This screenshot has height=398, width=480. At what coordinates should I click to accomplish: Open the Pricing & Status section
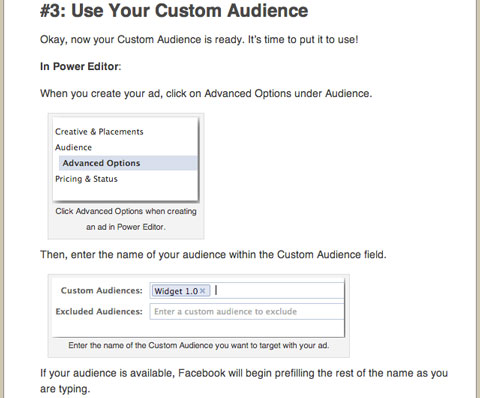pyautogui.click(x=86, y=179)
